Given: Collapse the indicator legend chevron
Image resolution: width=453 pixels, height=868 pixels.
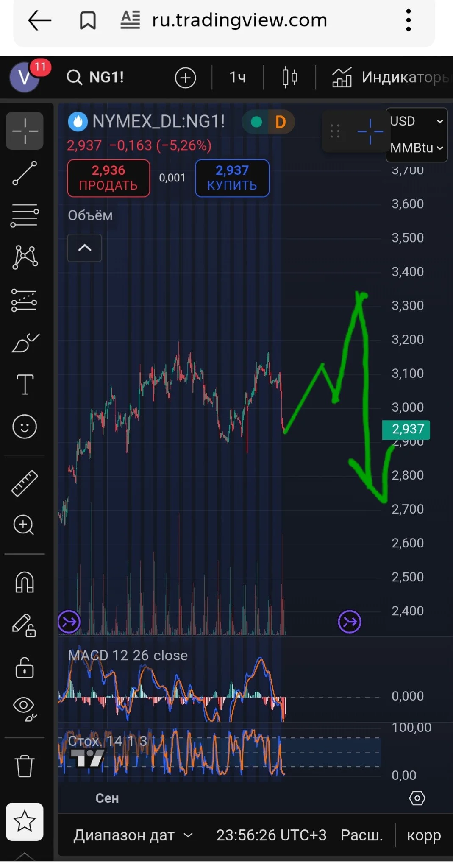Looking at the screenshot, I should click(85, 248).
